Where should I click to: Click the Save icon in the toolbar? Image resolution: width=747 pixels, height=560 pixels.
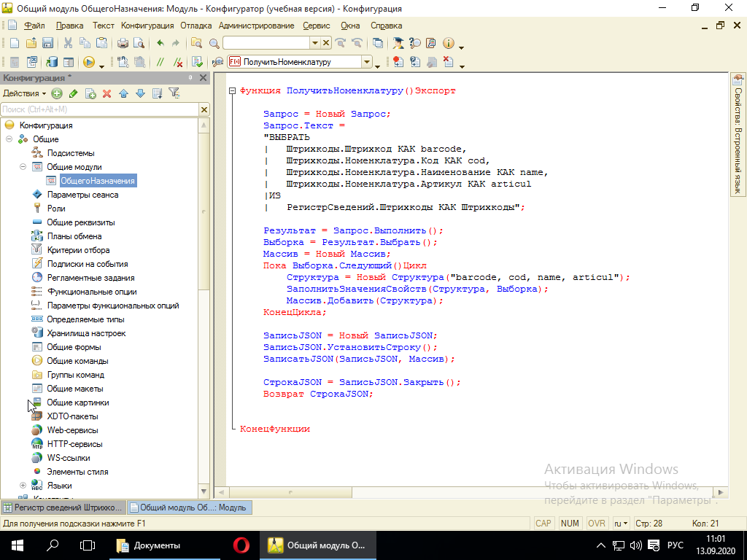[48, 43]
